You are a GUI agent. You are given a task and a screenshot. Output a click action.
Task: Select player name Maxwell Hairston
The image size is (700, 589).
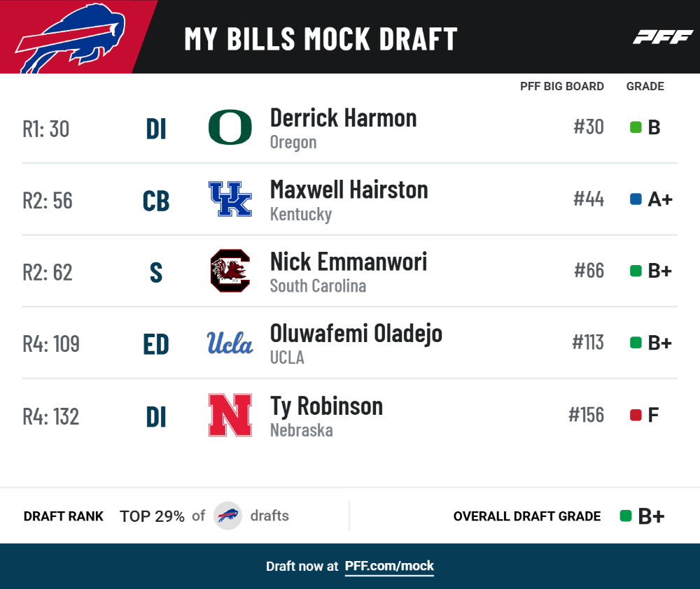(x=349, y=190)
